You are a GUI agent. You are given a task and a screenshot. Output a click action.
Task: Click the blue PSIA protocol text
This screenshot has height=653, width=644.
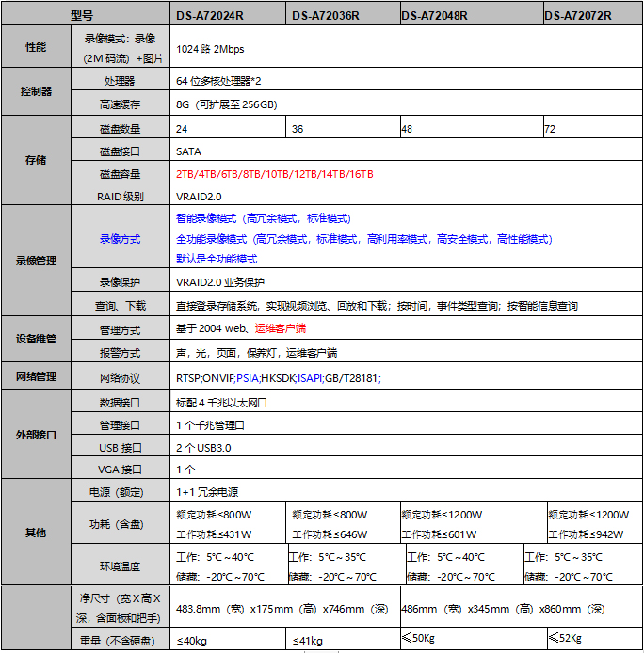[248, 378]
